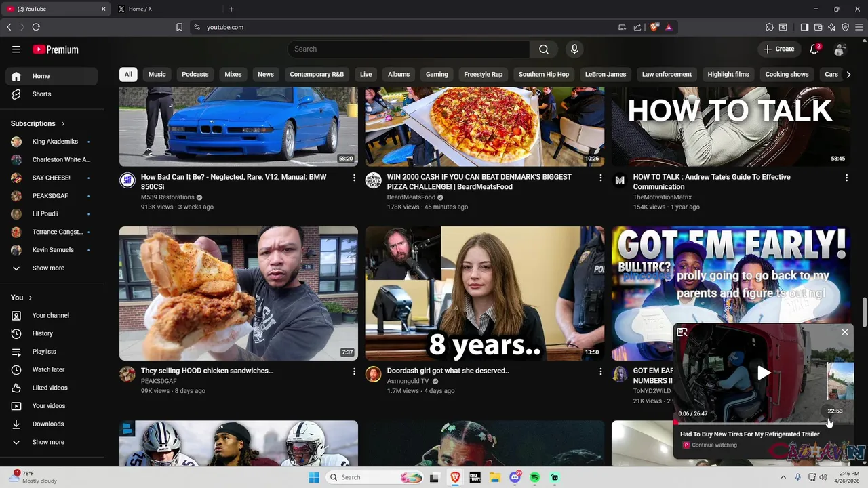This screenshot has width=868, height=488.
Task: Expand the You header chevron
Action: tap(31, 298)
